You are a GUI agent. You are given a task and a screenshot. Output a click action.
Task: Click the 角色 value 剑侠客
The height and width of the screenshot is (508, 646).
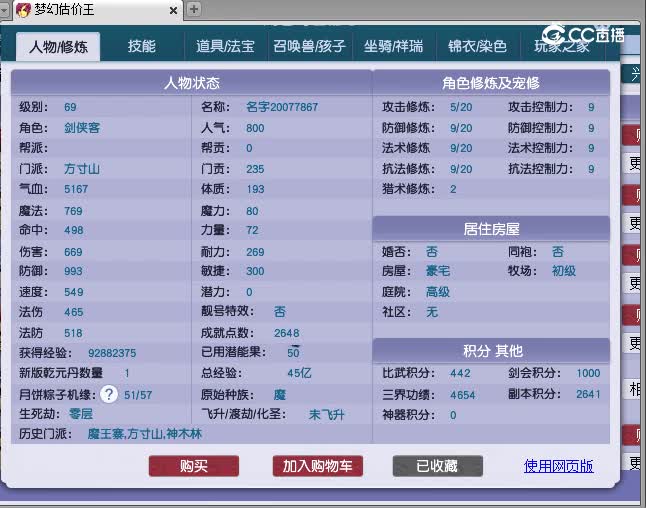[x=82, y=128]
